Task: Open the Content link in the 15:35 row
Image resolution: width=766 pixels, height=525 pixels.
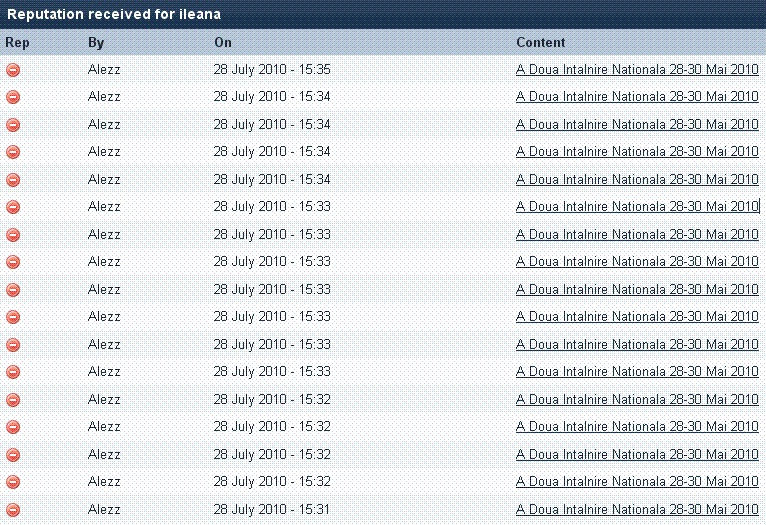Action: coord(637,70)
